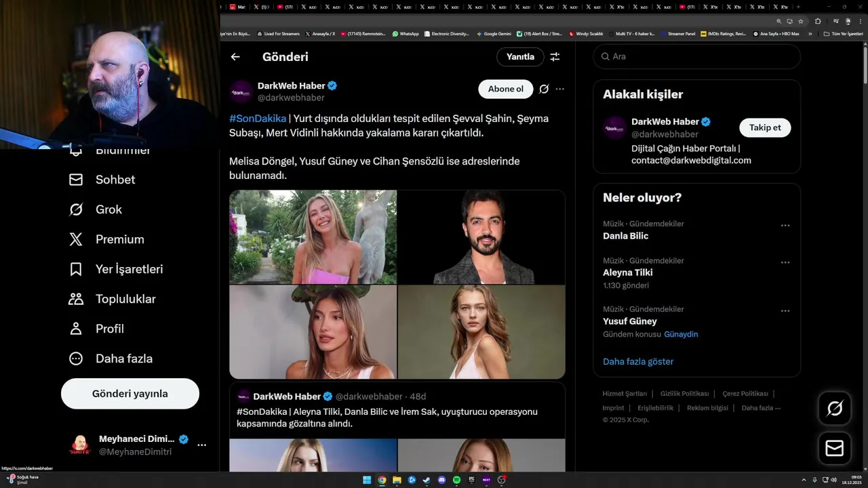Open DarkWeb Haber in Alakalı kişiler
Image resolution: width=868 pixels, height=488 pixels.
coord(696,141)
